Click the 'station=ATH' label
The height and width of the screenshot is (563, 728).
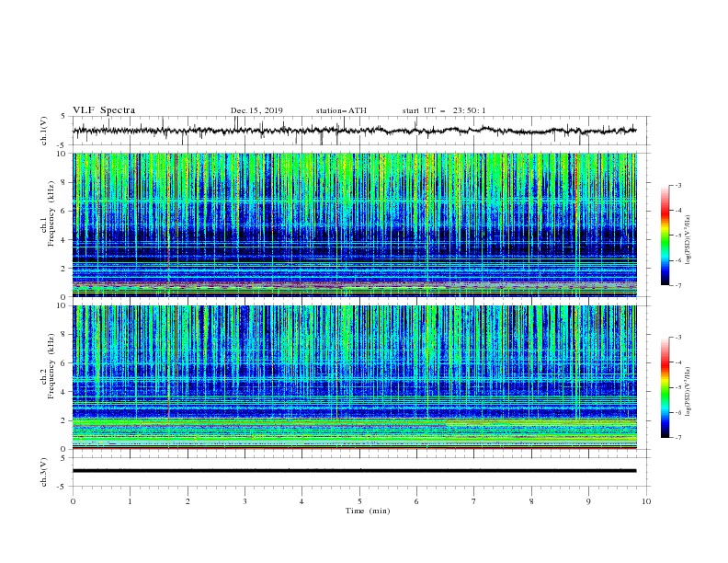pyautogui.click(x=341, y=110)
